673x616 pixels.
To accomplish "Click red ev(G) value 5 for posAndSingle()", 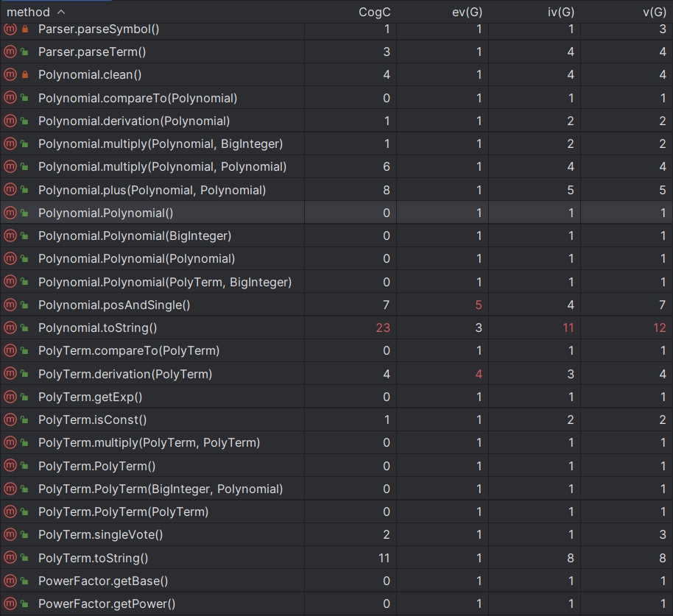I will click(x=479, y=305).
